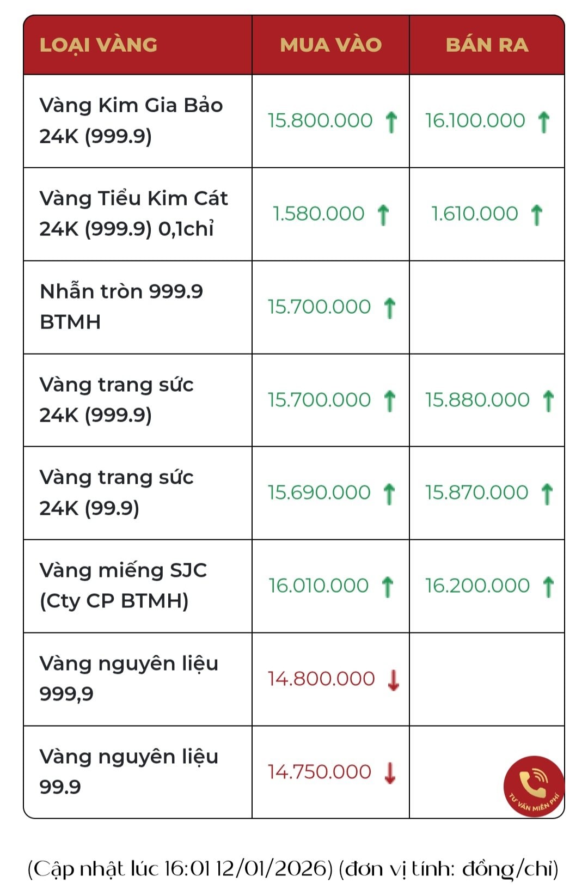Viewport: 588px width, 889px height.
Task: Click the 15.870.000 sell price
Action: [476, 493]
